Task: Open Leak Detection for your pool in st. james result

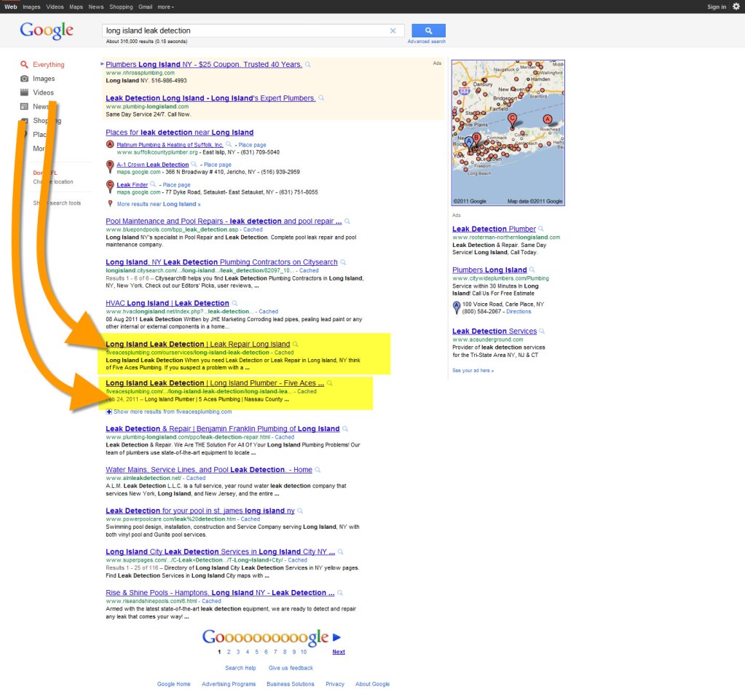Action: [x=200, y=511]
